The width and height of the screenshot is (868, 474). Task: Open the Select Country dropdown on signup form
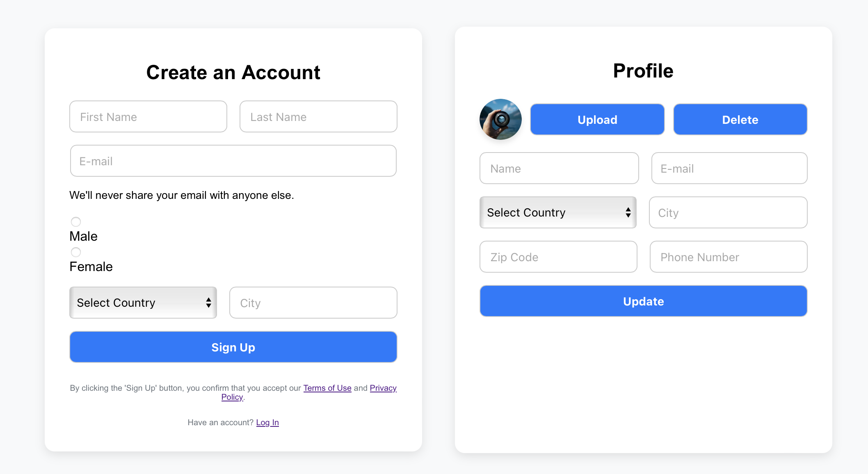tap(143, 303)
